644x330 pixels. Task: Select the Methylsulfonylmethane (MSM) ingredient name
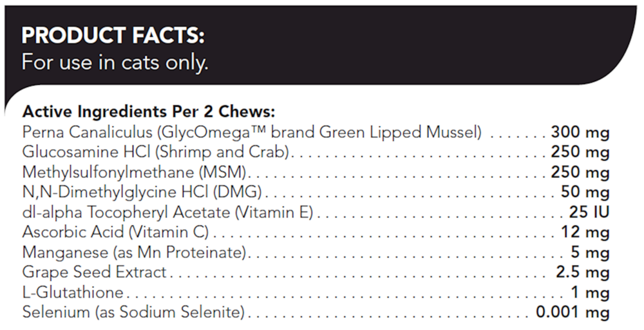coord(135,173)
